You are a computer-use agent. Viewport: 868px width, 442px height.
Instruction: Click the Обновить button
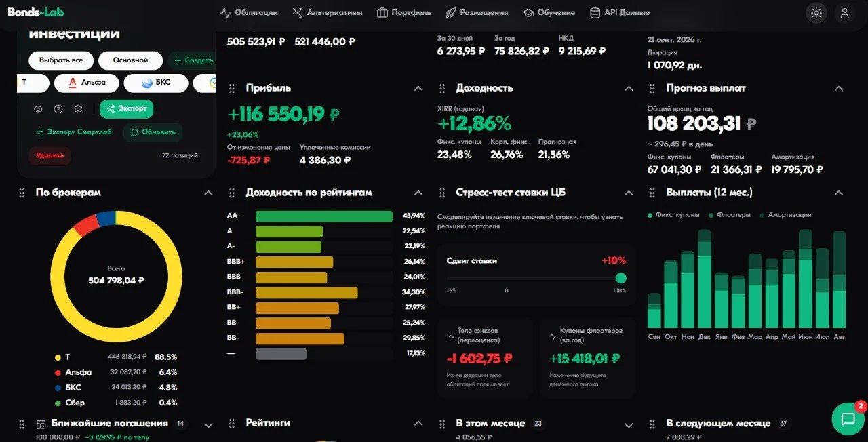point(153,132)
